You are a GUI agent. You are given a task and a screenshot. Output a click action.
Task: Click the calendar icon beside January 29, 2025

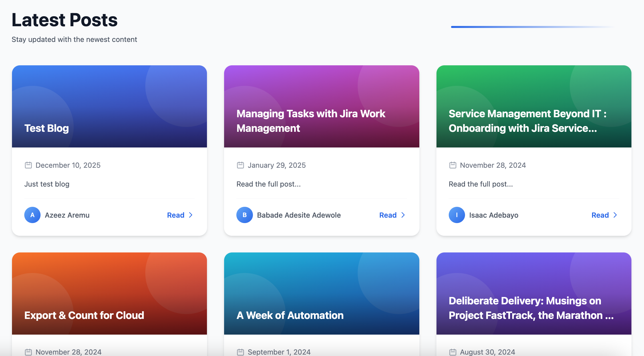(x=240, y=165)
